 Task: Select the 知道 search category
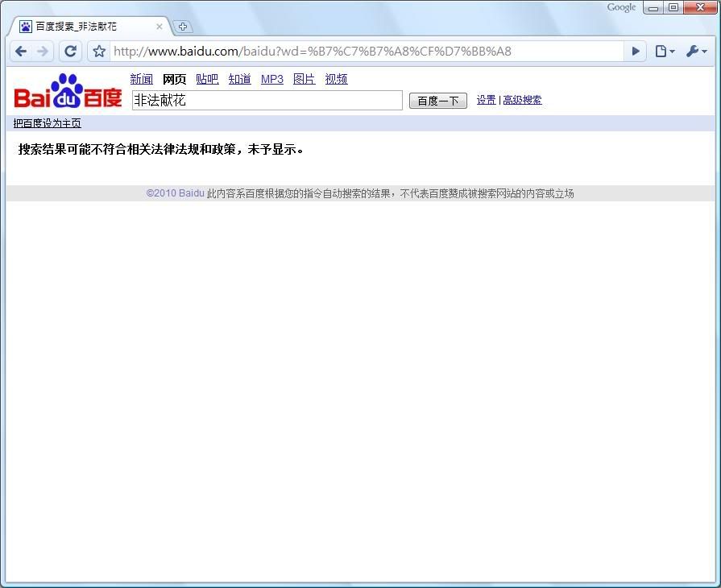(x=239, y=79)
